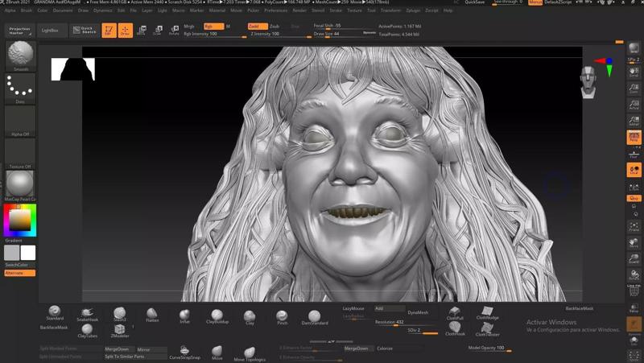Click the color picker square

[20, 220]
